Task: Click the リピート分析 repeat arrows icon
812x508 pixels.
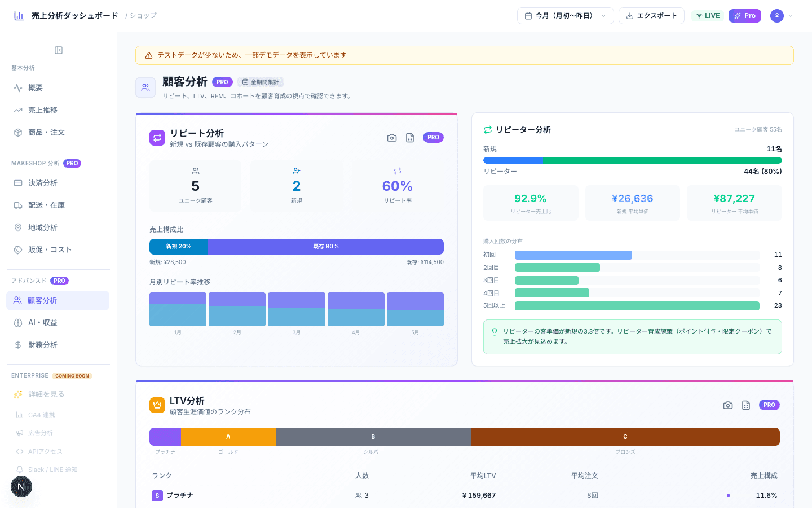Action: tap(157, 138)
